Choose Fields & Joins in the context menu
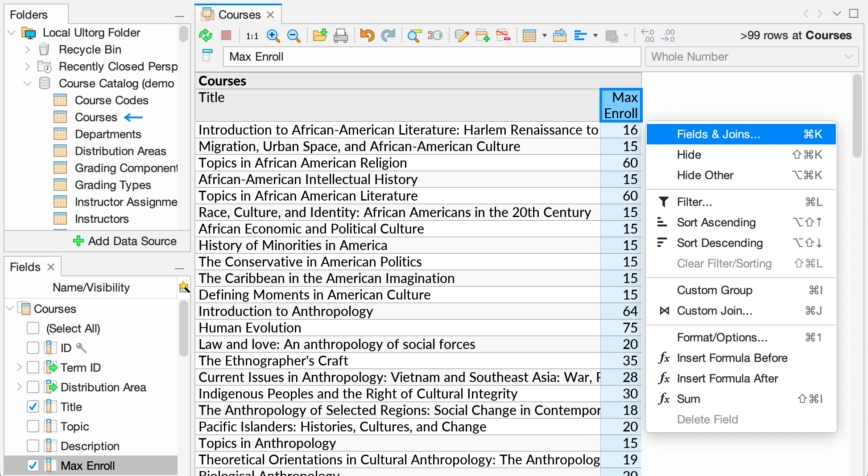The height and width of the screenshot is (476, 868). point(718,134)
